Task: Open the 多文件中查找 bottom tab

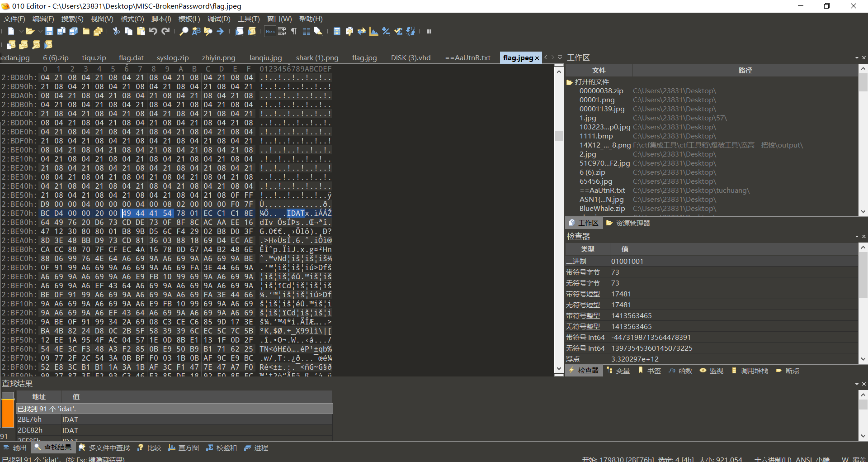Action: pos(104,448)
